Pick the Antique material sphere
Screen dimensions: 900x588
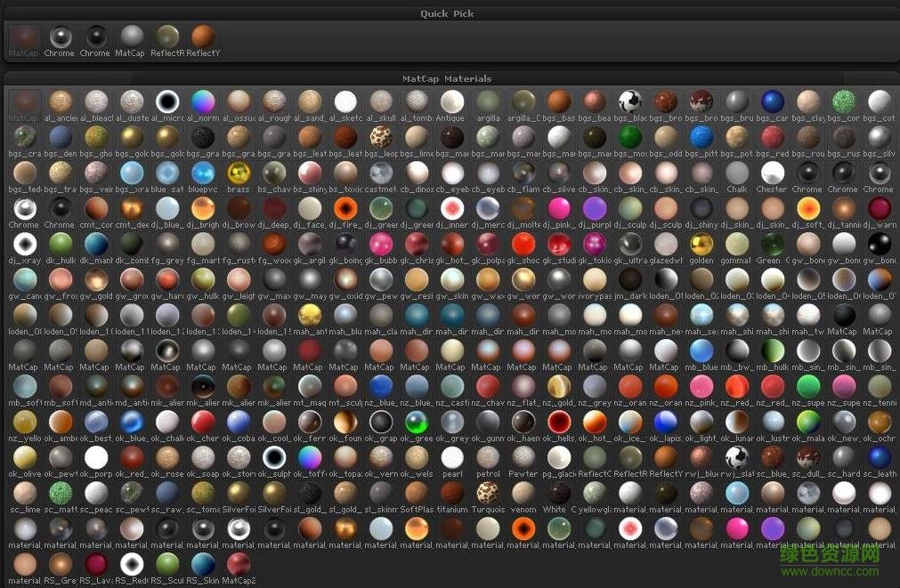pos(451,102)
